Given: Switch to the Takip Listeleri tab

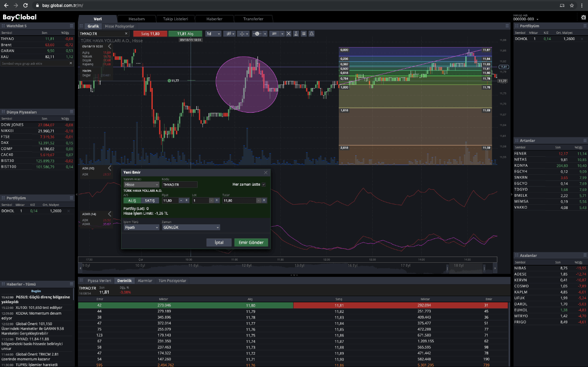Looking at the screenshot, I should (176, 19).
